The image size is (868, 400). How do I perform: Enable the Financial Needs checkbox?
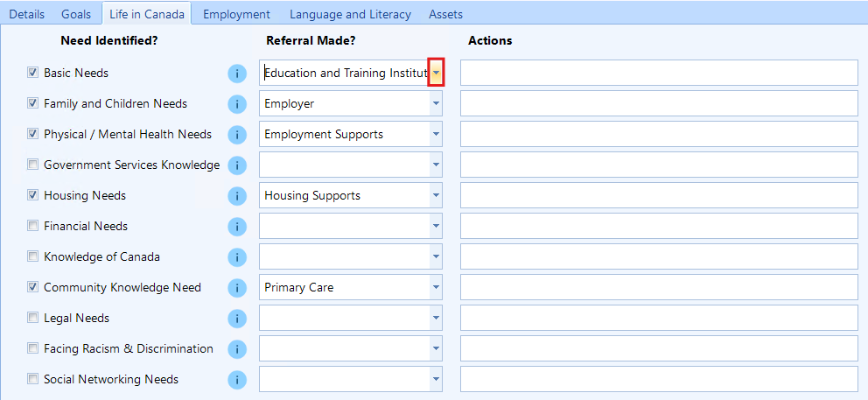[x=33, y=227]
